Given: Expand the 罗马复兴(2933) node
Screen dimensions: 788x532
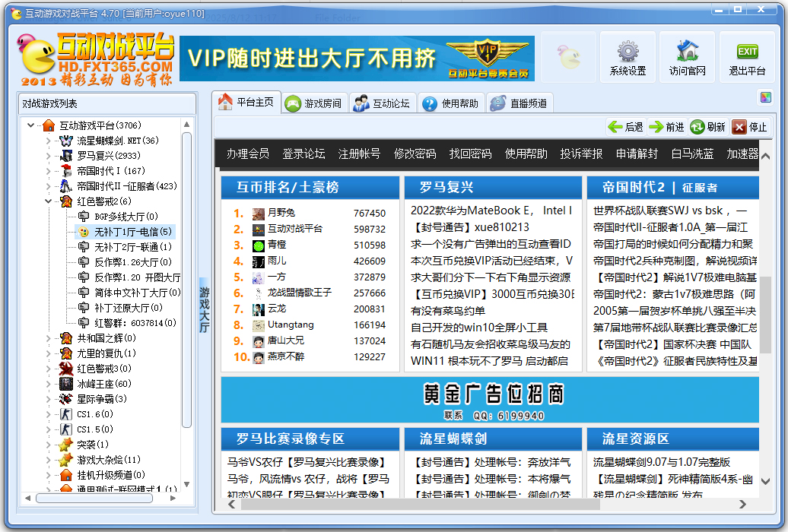Looking at the screenshot, I should pos(48,156).
